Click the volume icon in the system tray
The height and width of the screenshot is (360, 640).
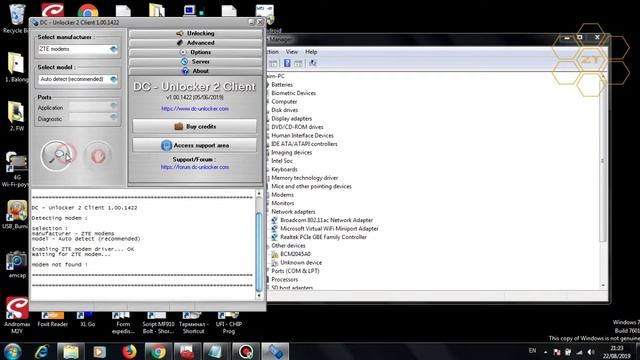591,352
